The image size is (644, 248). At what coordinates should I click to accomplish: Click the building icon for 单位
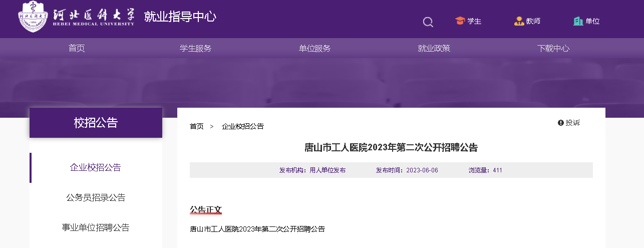pos(578,21)
